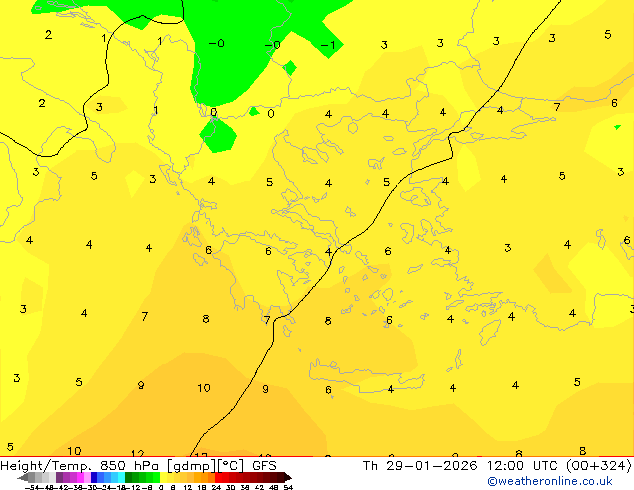Click the '(00+324)' forecast hour label
Viewport: 634px width, 490px height.
click(598, 465)
